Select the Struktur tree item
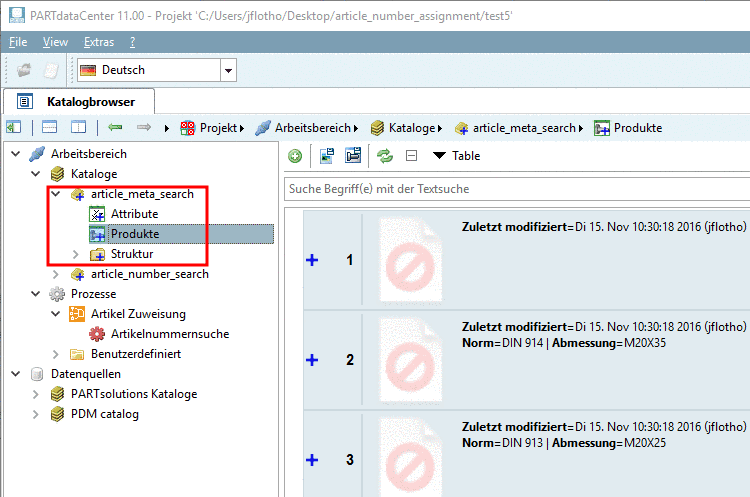Screen dimensions: 750x497 pos(132,254)
